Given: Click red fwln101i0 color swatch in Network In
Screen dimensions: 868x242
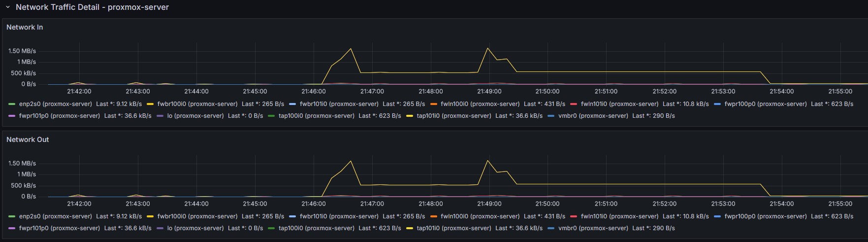Looking at the screenshot, I should pos(574,104).
